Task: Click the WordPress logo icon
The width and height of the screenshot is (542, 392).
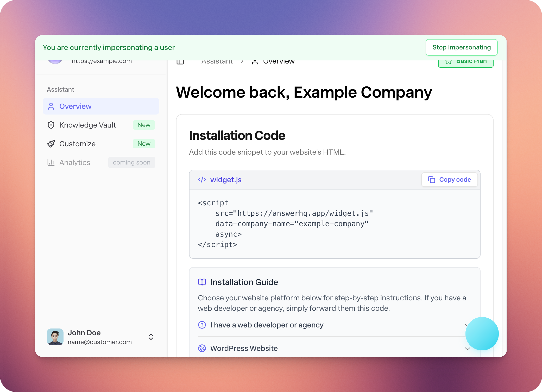Action: pos(202,348)
